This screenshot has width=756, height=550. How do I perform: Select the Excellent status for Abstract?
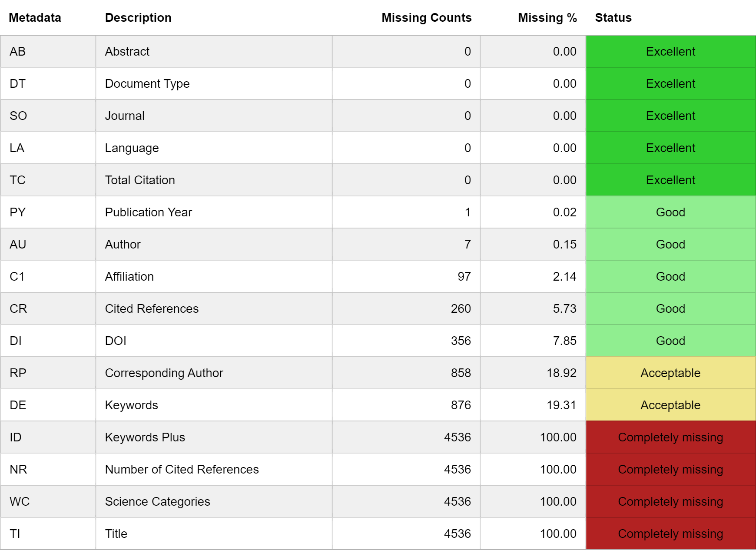click(670, 51)
